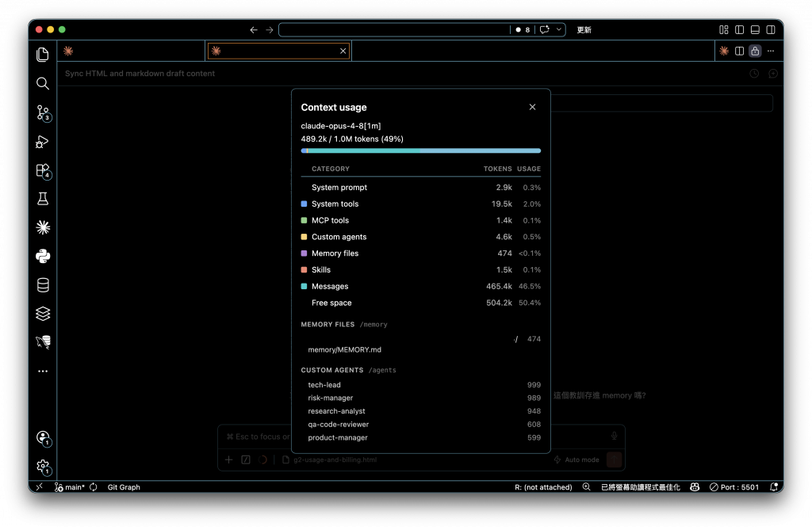This screenshot has width=812, height=530.
Task: Open the layers stack view icon
Action: point(43,314)
